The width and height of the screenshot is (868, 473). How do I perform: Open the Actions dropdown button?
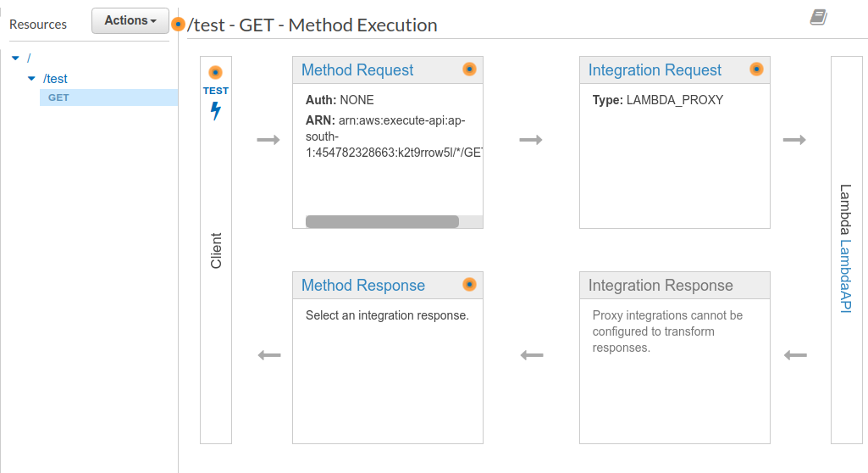(130, 20)
